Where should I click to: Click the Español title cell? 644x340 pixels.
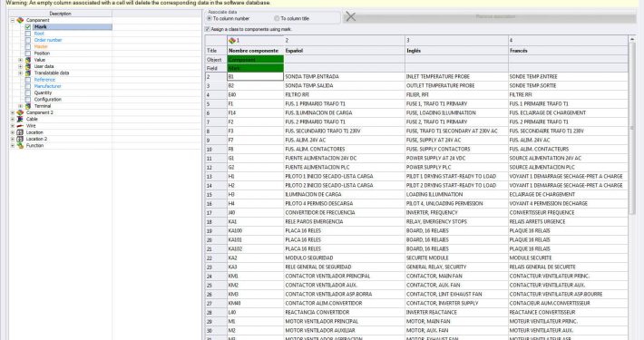pyautogui.click(x=344, y=51)
